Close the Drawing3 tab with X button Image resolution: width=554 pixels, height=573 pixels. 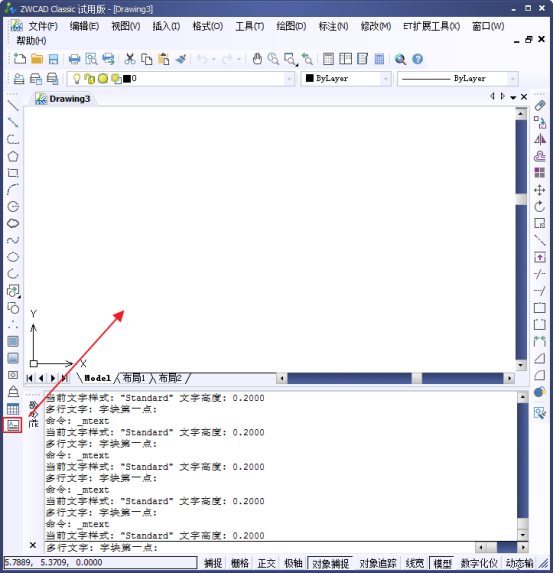tap(524, 97)
